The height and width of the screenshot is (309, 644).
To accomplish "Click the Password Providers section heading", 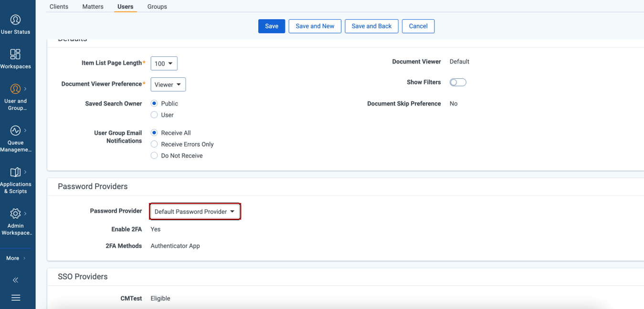I will tap(93, 186).
